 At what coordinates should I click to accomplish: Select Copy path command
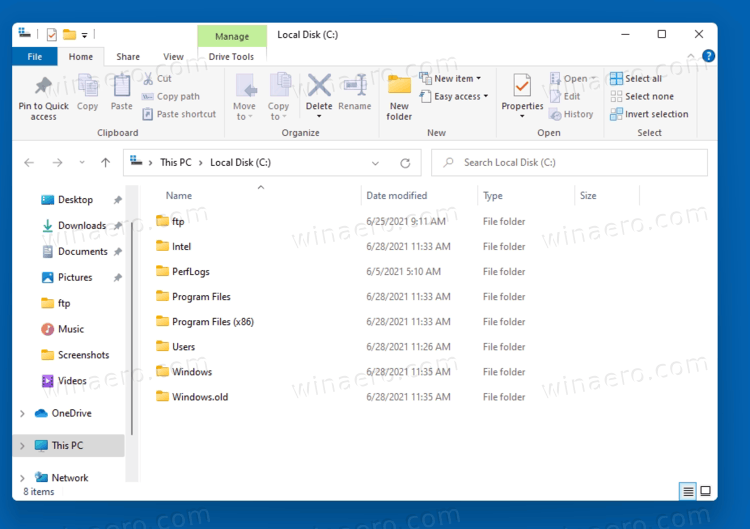tap(171, 96)
